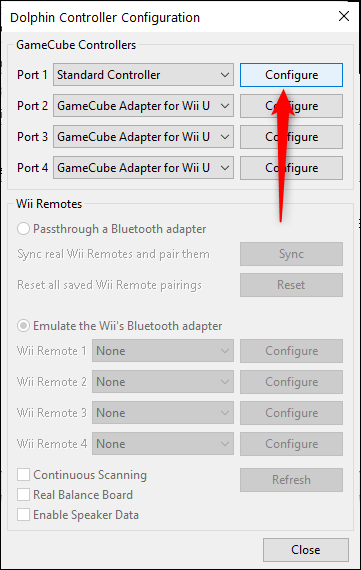Click the Sync Wii Remotes button
Screen dimensions: 361x570
point(291,254)
